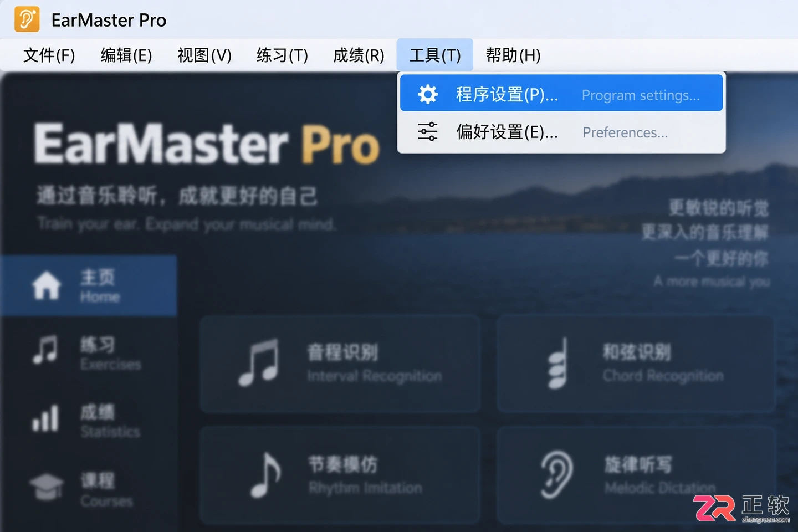Open the 视图(V) menu

pos(204,55)
